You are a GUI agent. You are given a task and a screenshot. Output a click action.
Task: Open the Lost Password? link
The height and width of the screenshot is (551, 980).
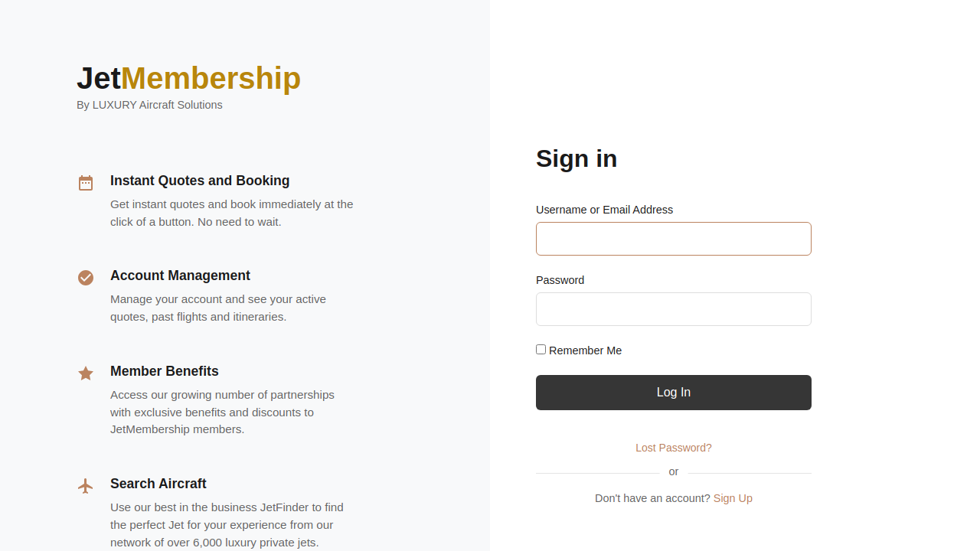[x=674, y=448]
